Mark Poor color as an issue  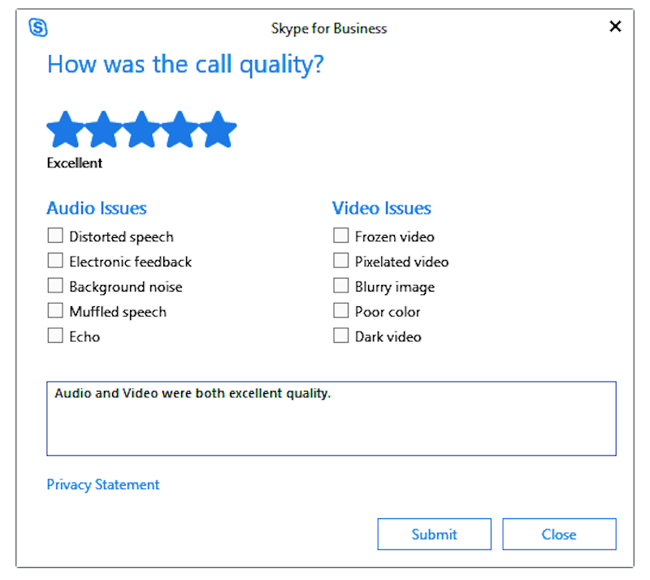tap(341, 311)
